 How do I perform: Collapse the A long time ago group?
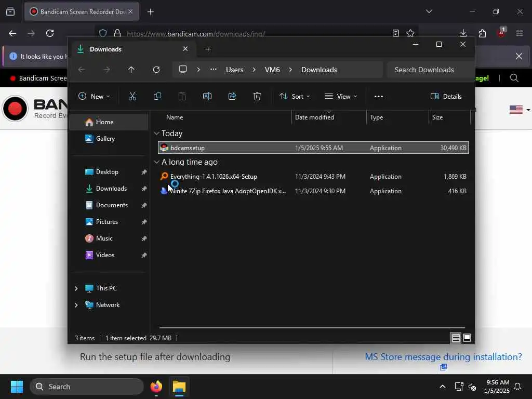coord(156,163)
